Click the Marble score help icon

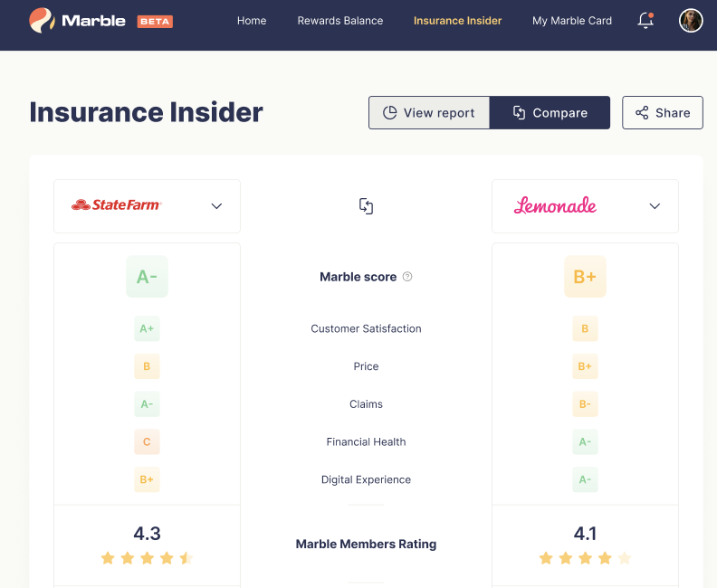pos(407,277)
